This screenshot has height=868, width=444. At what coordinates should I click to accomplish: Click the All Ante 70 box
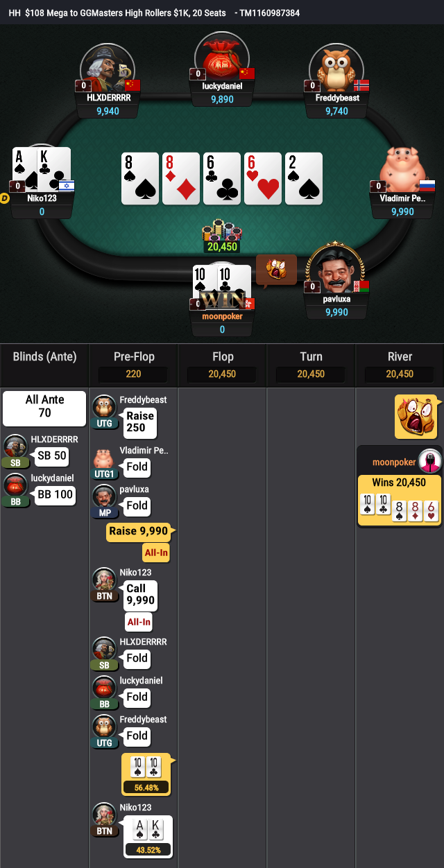pos(44,408)
